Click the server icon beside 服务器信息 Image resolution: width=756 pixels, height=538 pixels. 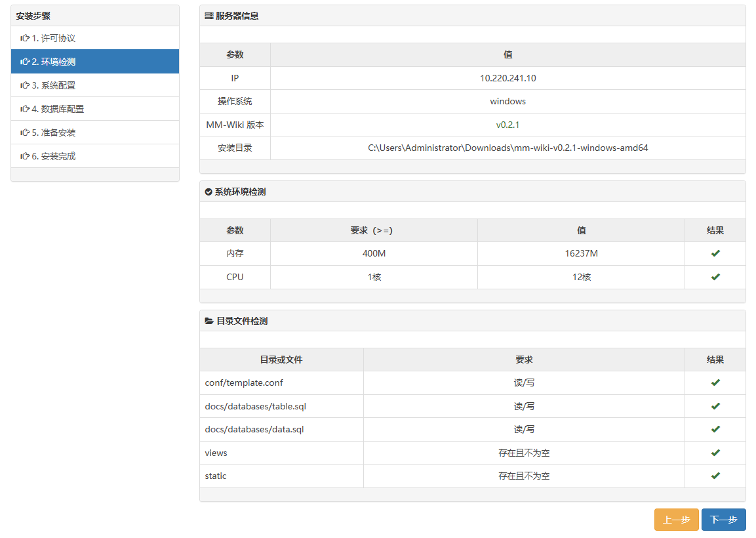click(x=209, y=16)
